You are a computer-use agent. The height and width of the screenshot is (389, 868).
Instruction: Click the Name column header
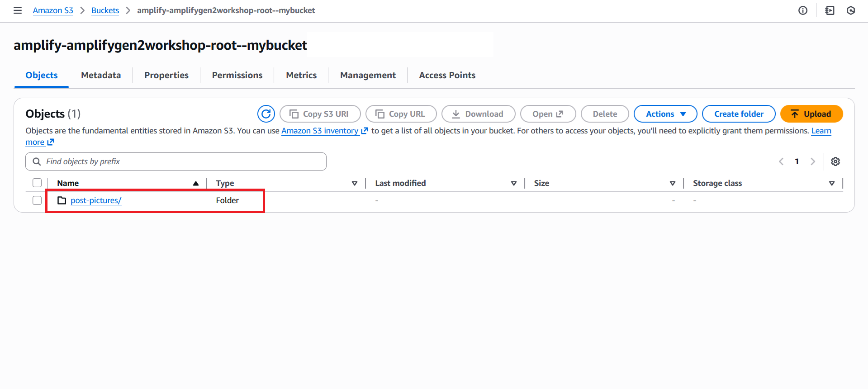(68, 183)
